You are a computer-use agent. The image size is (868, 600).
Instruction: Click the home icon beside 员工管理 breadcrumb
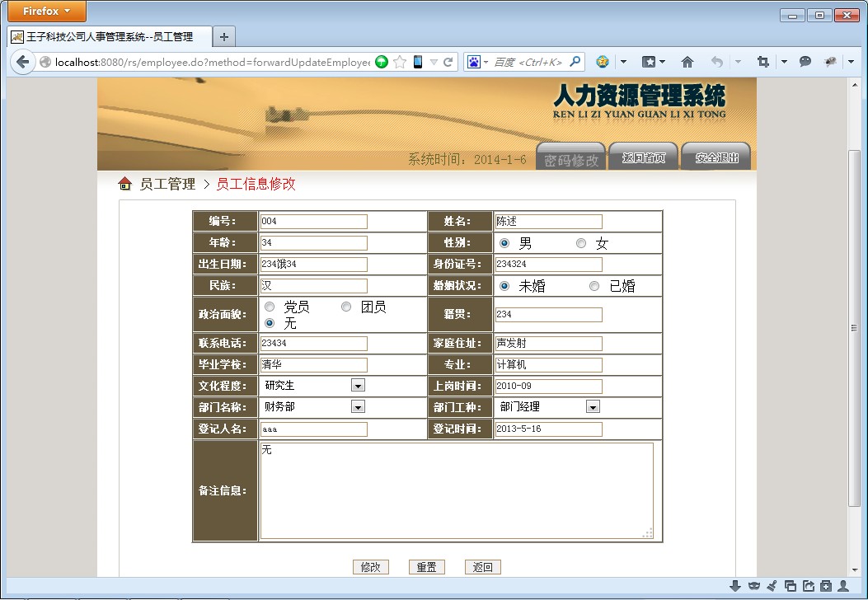click(125, 183)
